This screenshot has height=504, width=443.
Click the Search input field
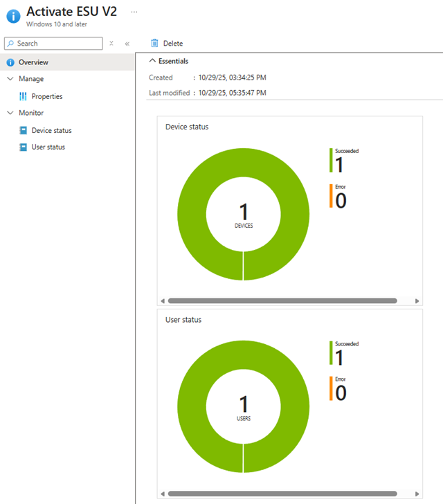[x=53, y=44]
